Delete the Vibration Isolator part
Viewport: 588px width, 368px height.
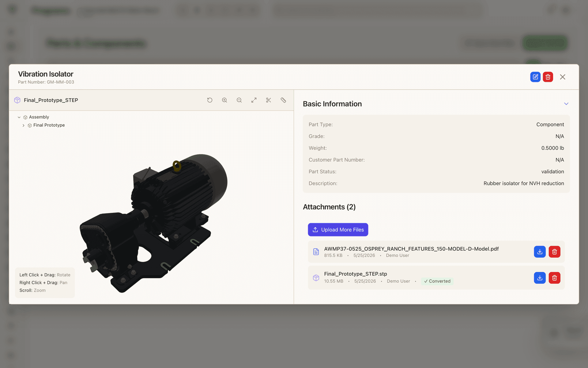tap(548, 77)
